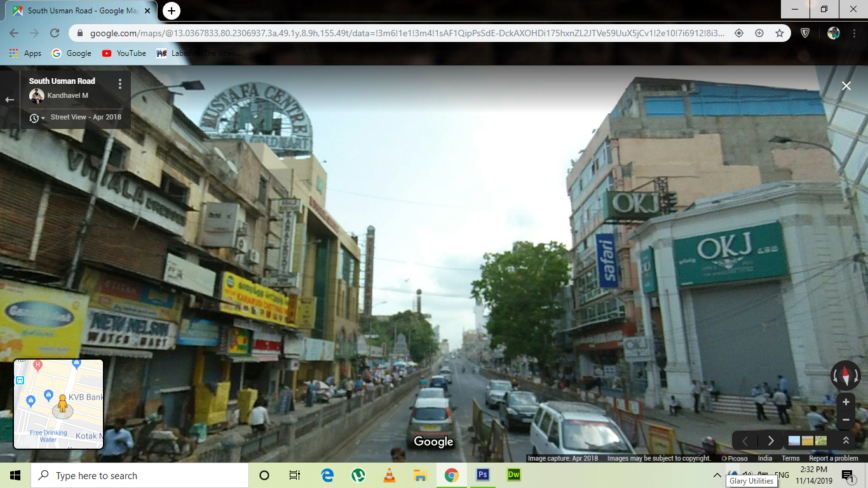Screen dimensions: 868x488
Task: Select the second imagery thumbnail
Action: pos(808,440)
